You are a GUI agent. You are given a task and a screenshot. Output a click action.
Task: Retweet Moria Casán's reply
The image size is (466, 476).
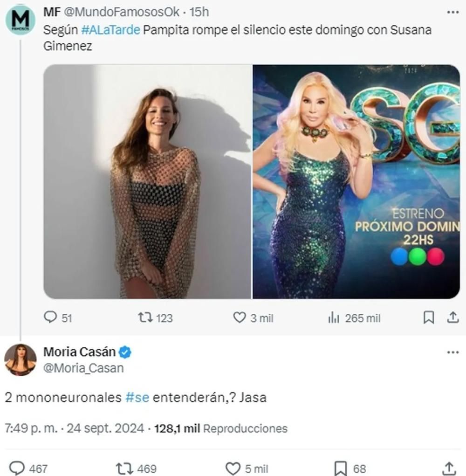[x=123, y=468]
